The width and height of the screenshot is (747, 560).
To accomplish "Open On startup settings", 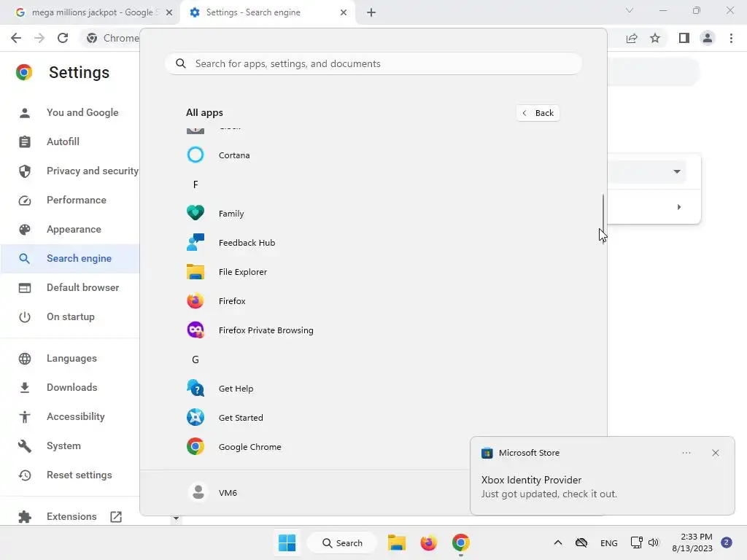I will click(x=71, y=316).
